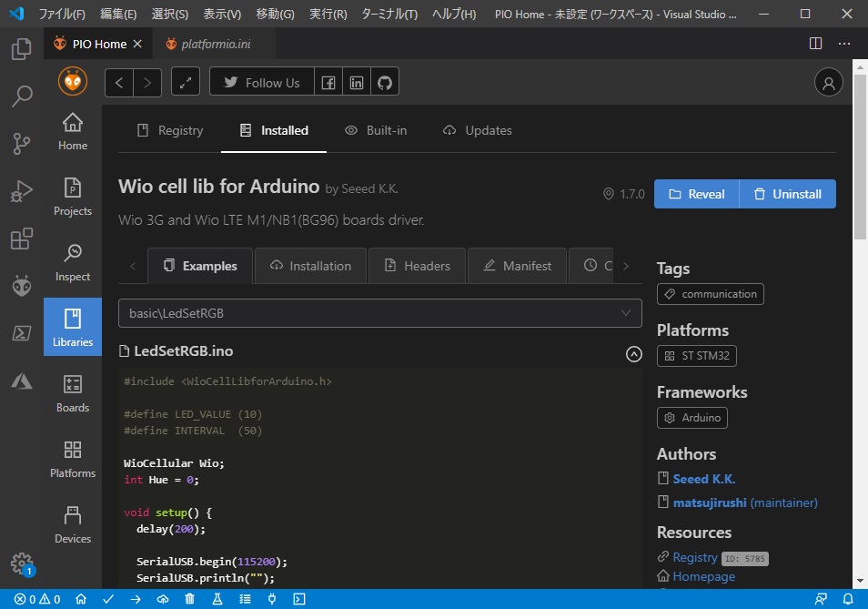Click Serial Monitor plug icon in status bar
The image size is (868, 609).
pos(272,599)
